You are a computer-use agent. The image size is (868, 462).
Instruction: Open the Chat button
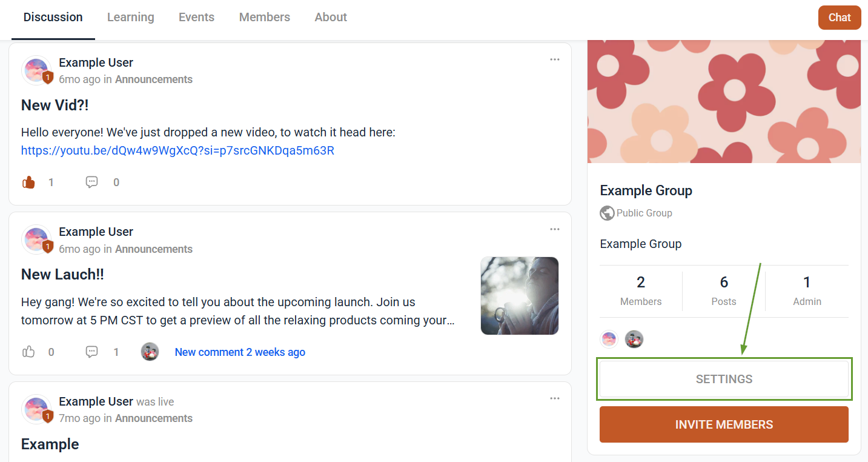pyautogui.click(x=840, y=18)
